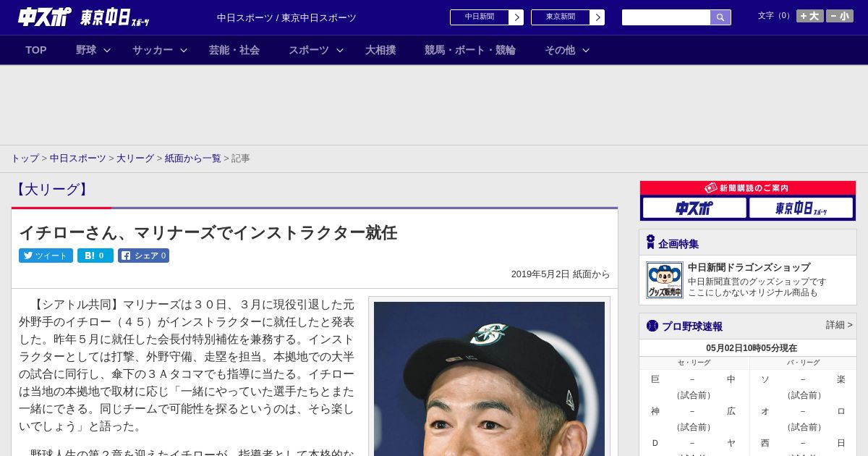Decrease text size with 小 button
The height and width of the screenshot is (456, 868).
tap(840, 16)
